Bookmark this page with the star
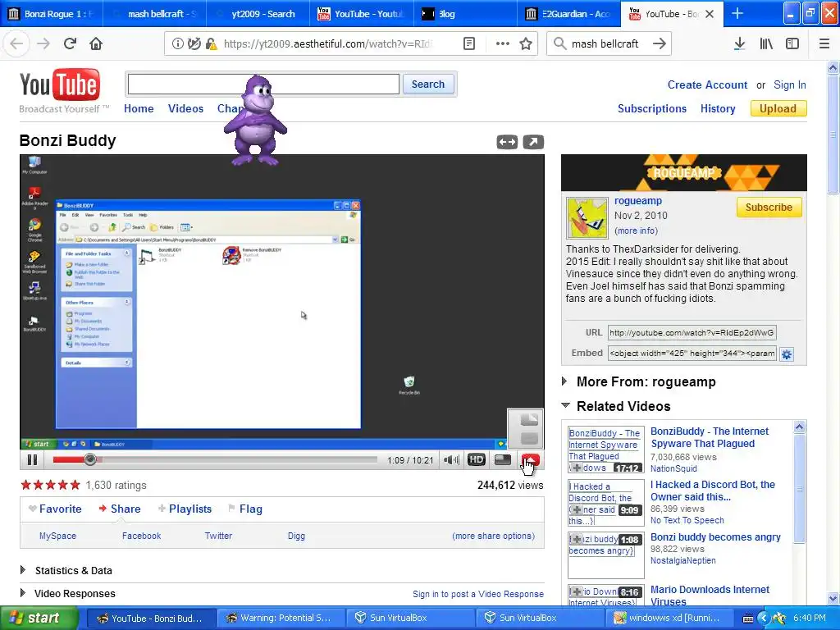Screen dimensions: 840x630 point(526,43)
